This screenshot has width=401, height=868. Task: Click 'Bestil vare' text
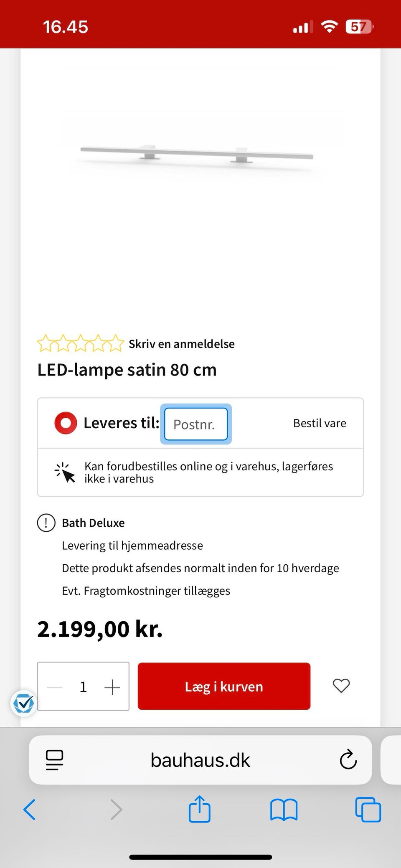(320, 423)
